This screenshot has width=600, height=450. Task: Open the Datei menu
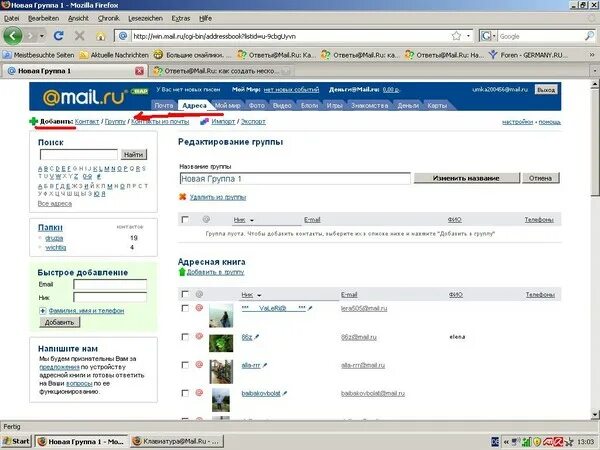click(11, 18)
